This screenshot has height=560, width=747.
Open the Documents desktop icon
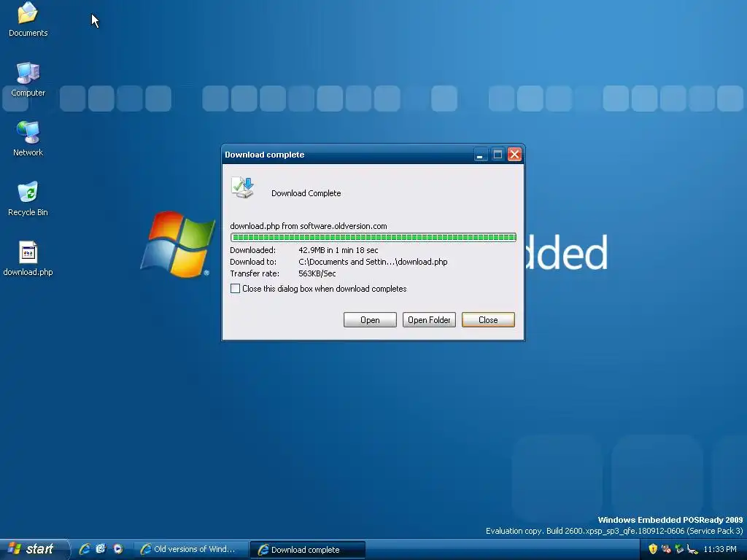click(28, 19)
